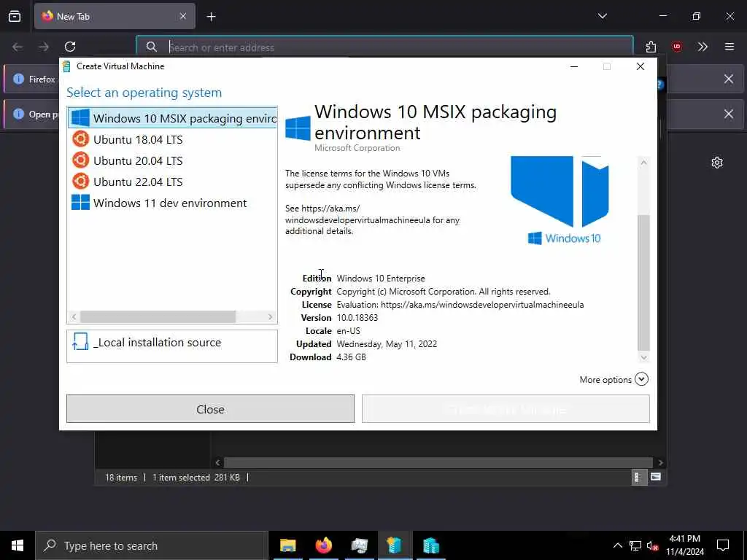Click the uBlock Origin toolbar icon

coord(676,47)
